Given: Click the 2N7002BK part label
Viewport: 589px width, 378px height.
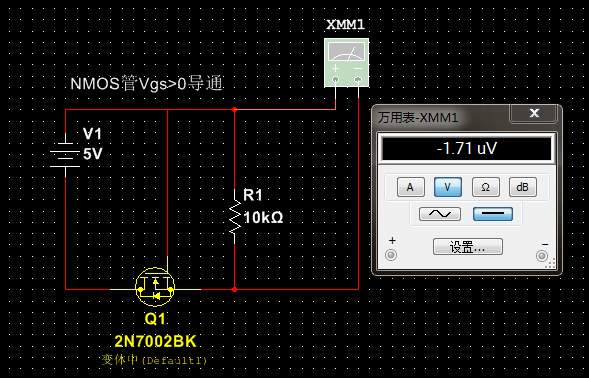Looking at the screenshot, I should click(155, 342).
